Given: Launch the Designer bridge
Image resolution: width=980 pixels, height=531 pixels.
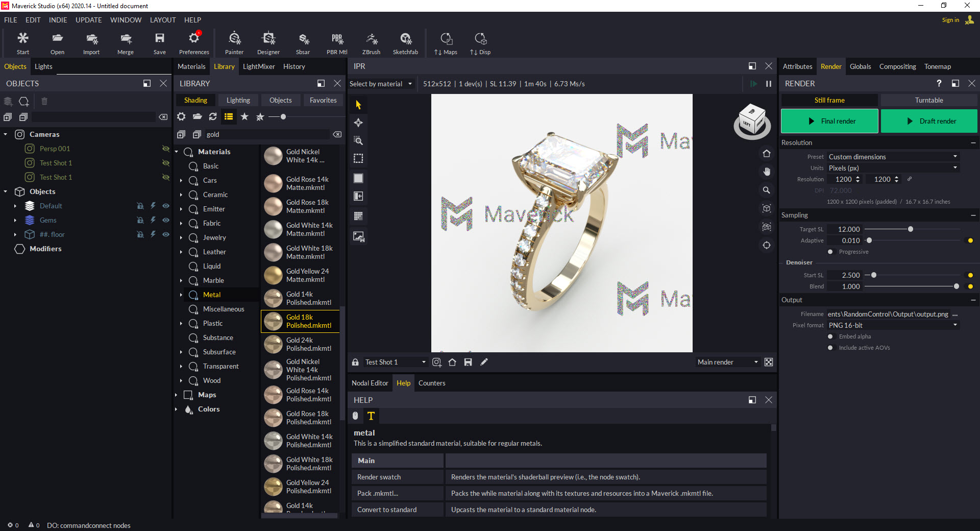Looking at the screenshot, I should [x=268, y=43].
